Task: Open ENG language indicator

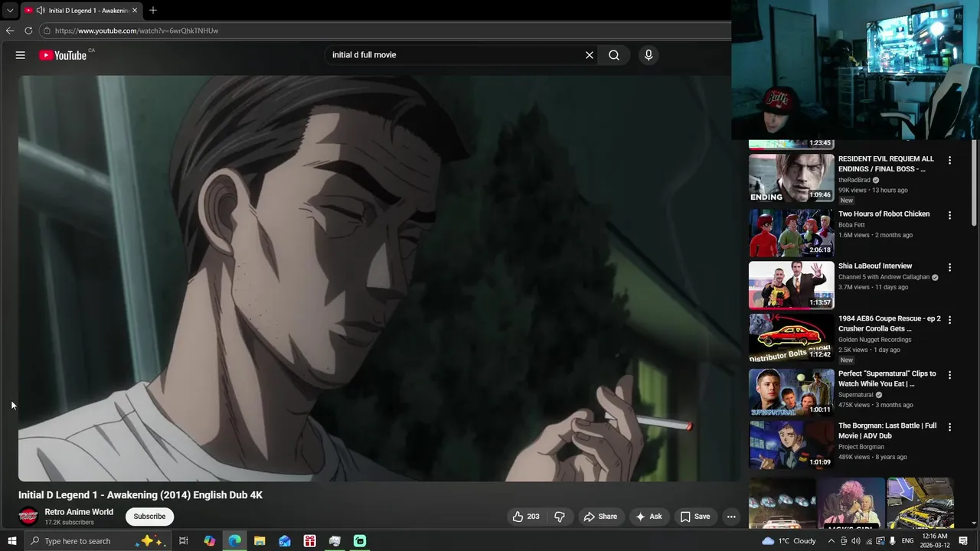Action: 907,541
